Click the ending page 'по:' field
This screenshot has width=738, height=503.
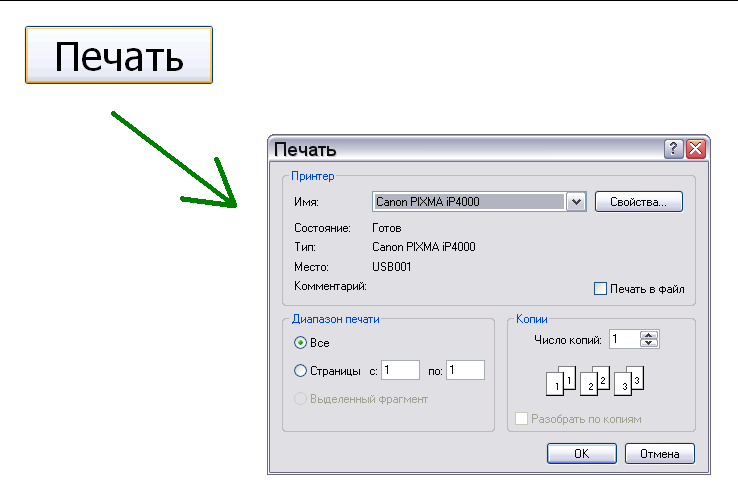coord(465,370)
